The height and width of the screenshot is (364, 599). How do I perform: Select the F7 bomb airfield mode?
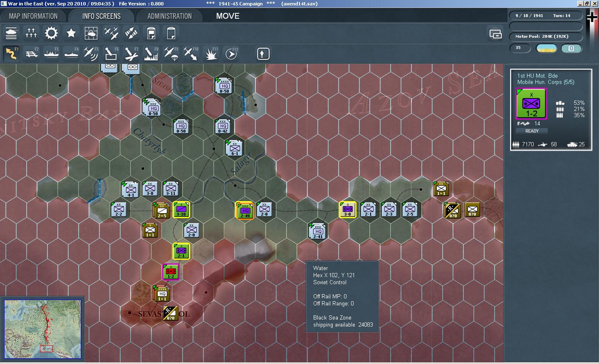pyautogui.click(x=131, y=54)
